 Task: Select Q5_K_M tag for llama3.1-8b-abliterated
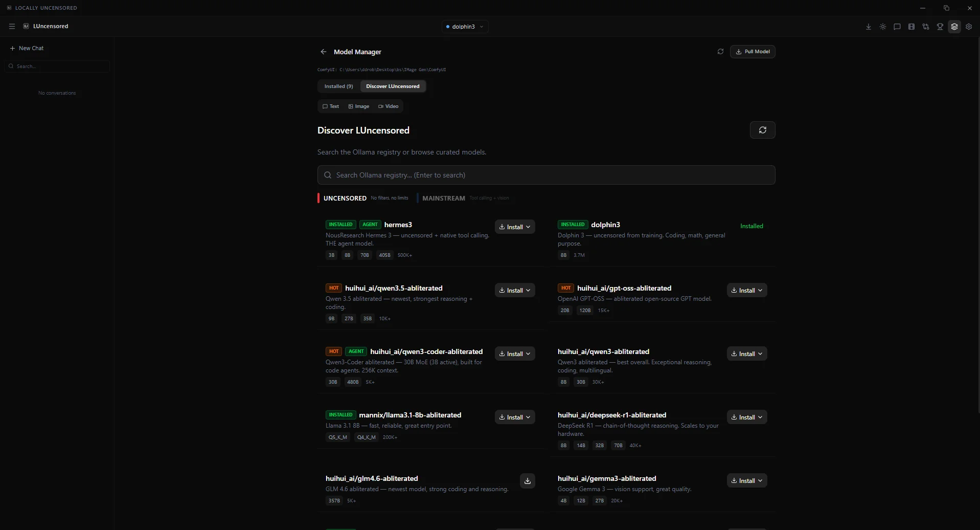pyautogui.click(x=338, y=437)
